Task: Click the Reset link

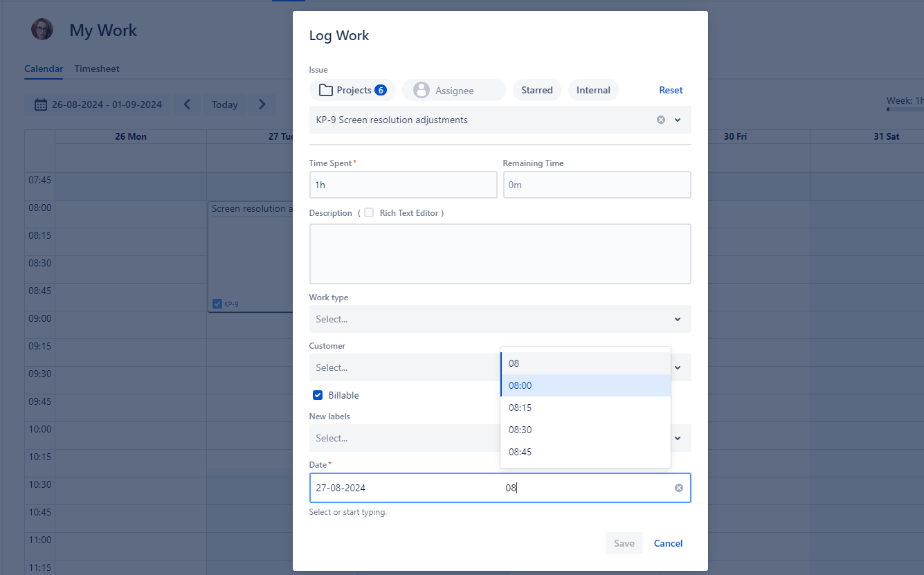Action: [670, 90]
